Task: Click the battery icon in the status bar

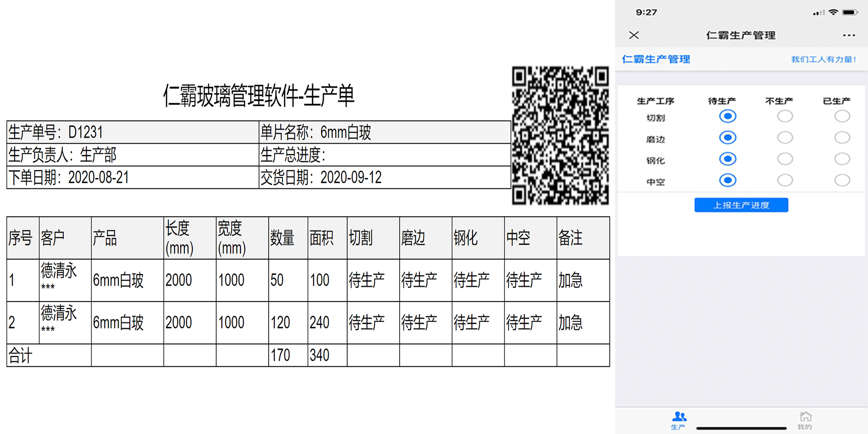Action: click(x=850, y=12)
